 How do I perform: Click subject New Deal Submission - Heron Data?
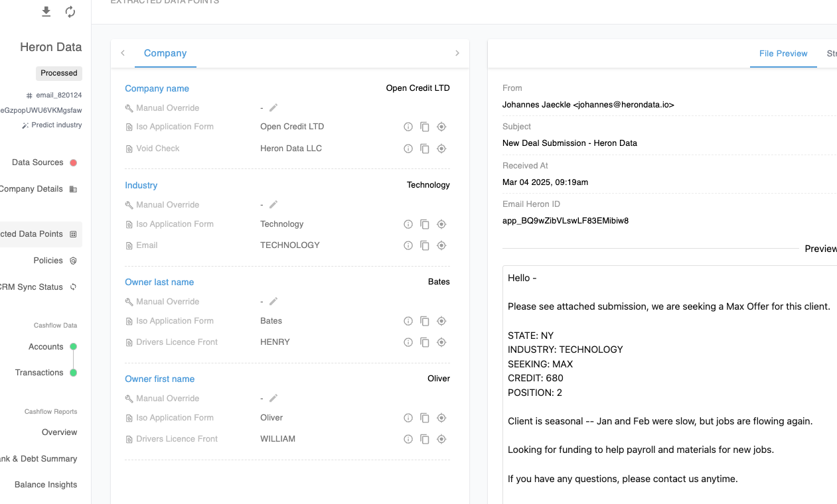570,143
